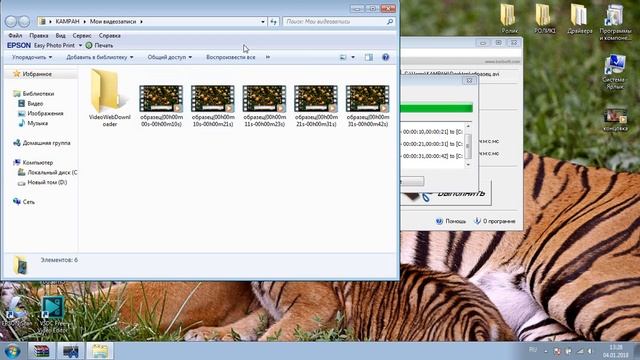Click the button below the progress log
The height and width of the screenshot is (360, 640).
pyautogui.click(x=412, y=181)
